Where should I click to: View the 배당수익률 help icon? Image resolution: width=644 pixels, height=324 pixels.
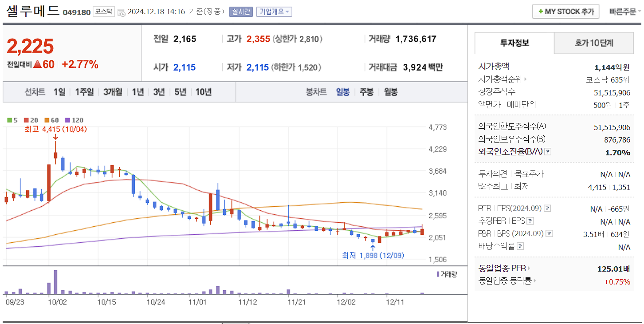click(x=520, y=246)
